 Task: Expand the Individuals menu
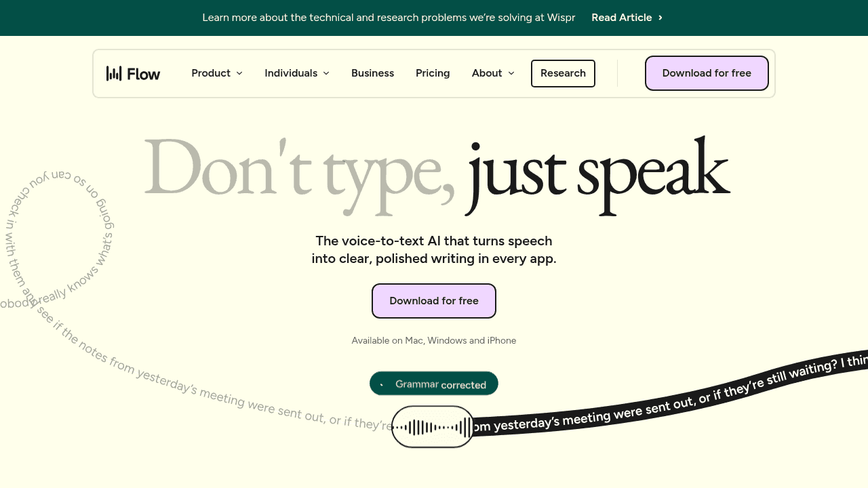pos(297,73)
